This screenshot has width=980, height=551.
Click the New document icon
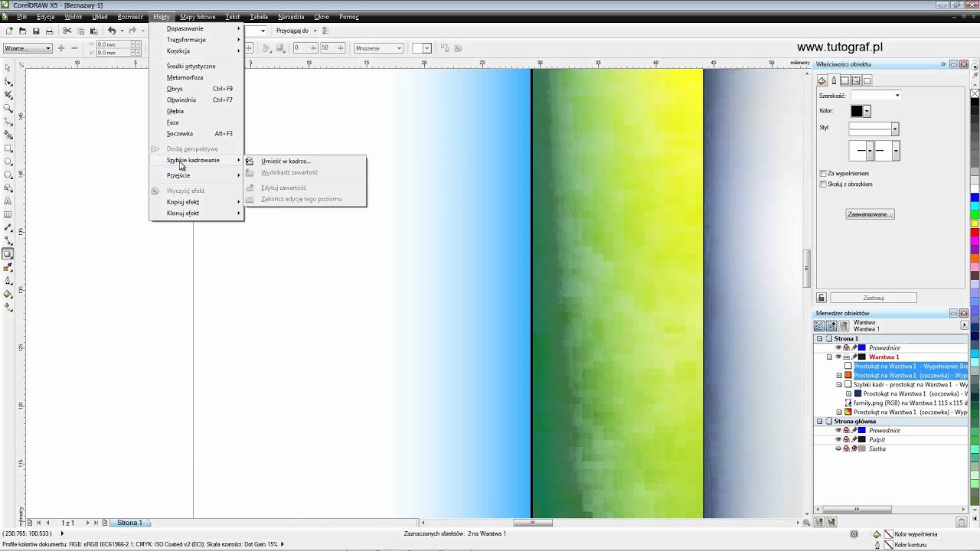coord(8,31)
